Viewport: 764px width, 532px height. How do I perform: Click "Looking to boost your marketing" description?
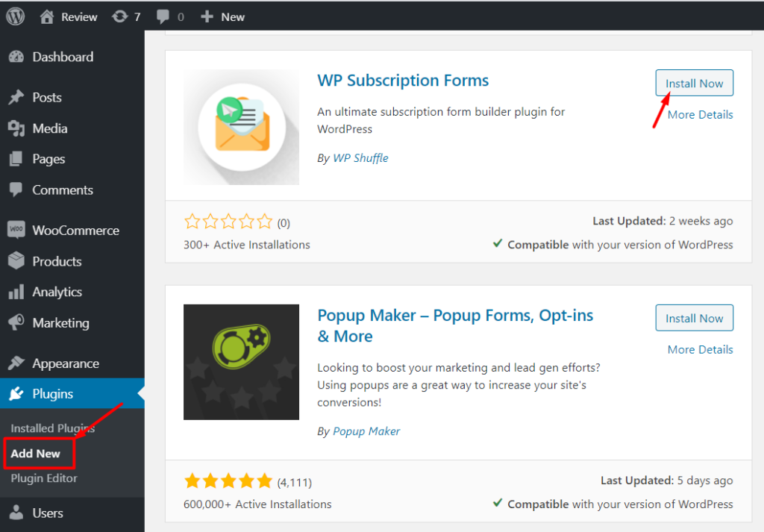(x=459, y=385)
